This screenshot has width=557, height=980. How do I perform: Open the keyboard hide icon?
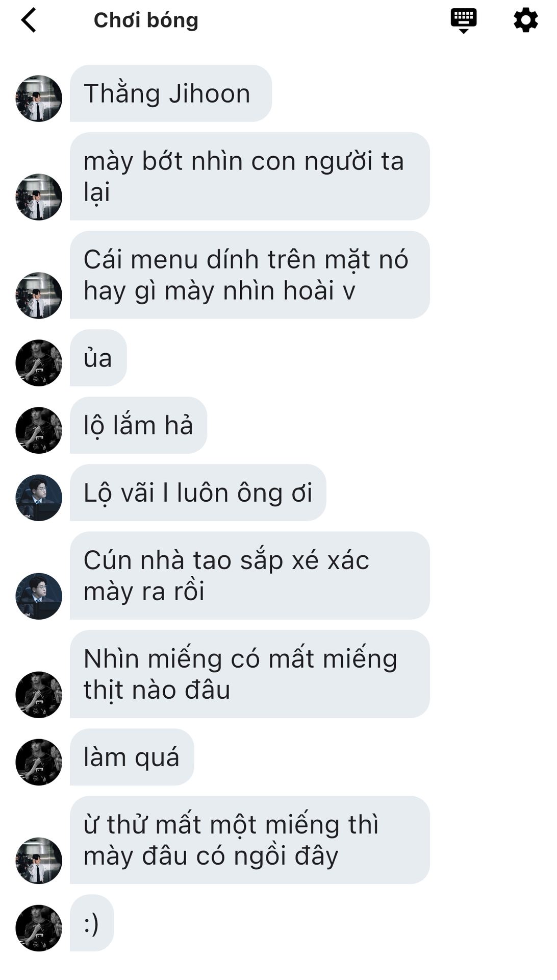coord(463,21)
